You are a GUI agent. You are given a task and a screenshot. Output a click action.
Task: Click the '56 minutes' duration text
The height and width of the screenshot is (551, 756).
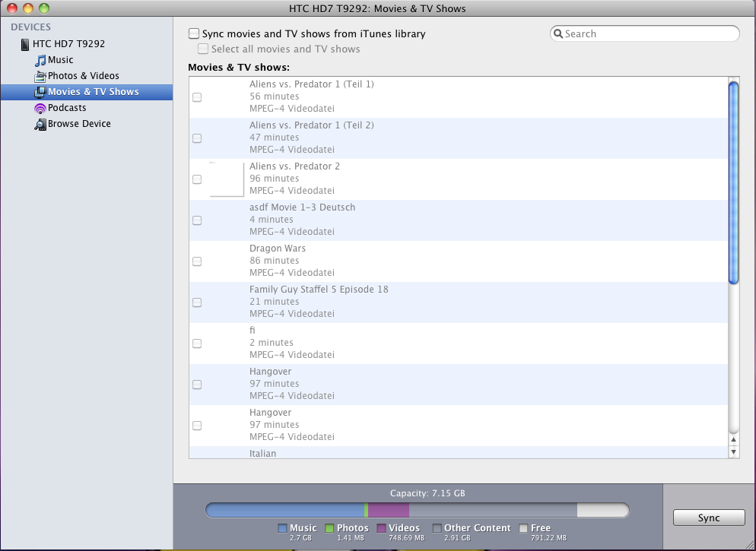(x=275, y=97)
